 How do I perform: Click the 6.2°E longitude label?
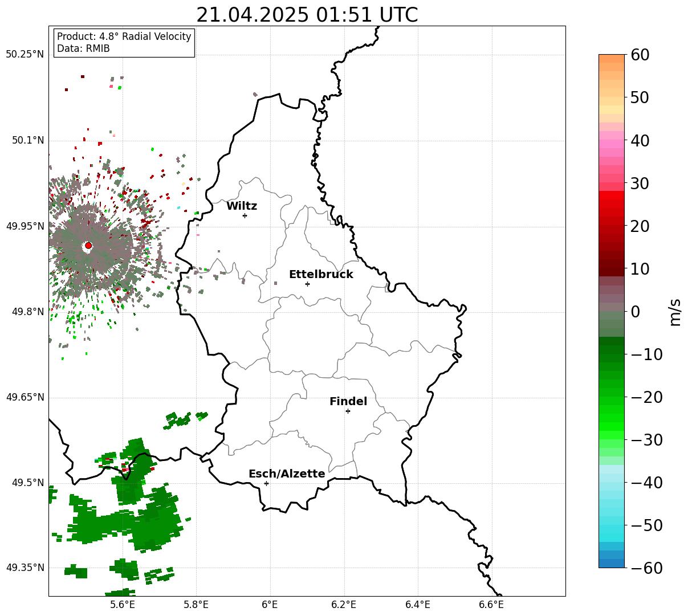coord(344,605)
